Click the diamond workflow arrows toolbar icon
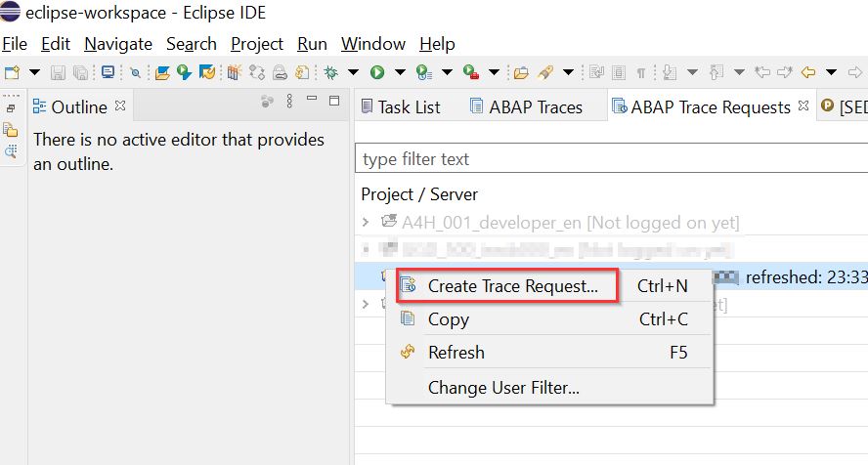 [x=257, y=72]
